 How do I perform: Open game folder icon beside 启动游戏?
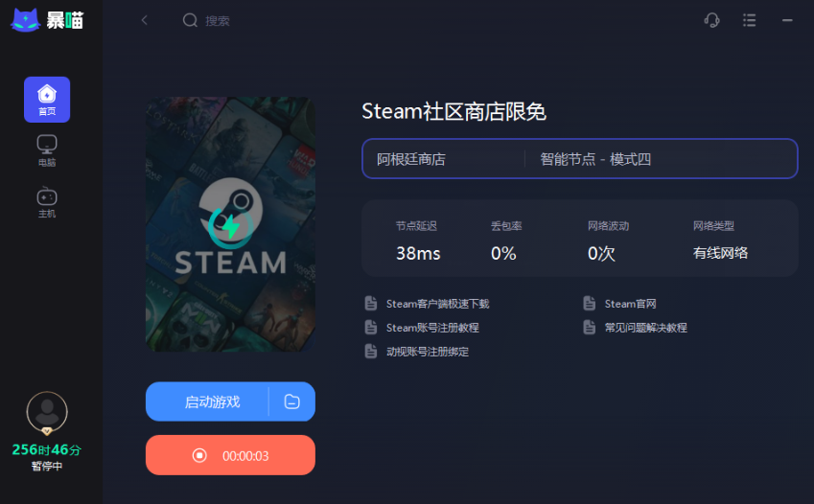pos(291,401)
